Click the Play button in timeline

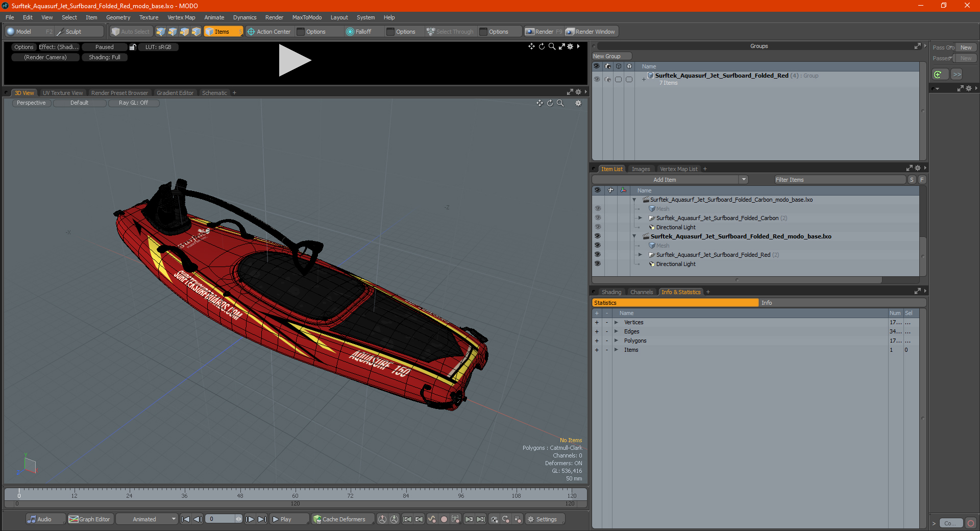pyautogui.click(x=288, y=519)
